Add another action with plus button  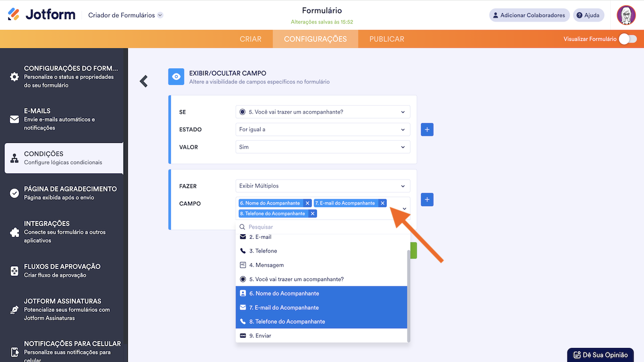(x=427, y=200)
